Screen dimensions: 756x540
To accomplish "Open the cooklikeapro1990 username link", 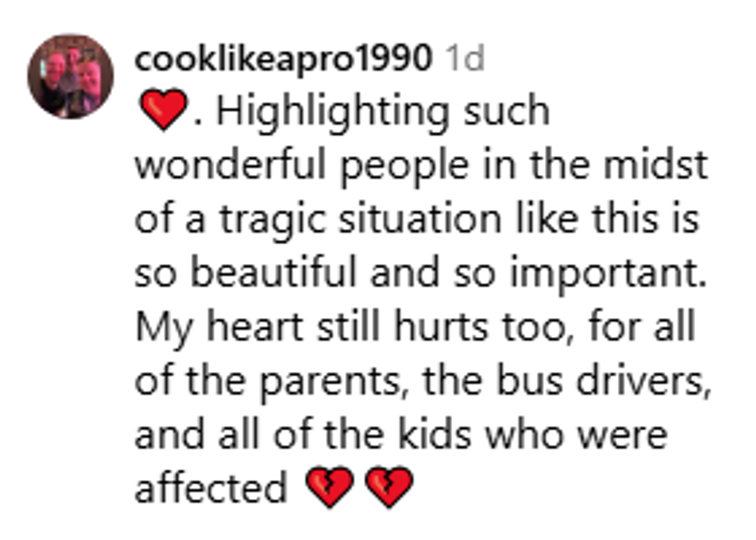I will point(282,59).
